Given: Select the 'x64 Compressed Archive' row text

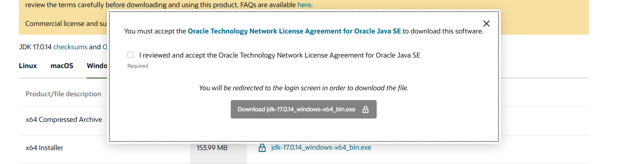Looking at the screenshot, I should 64,120.
